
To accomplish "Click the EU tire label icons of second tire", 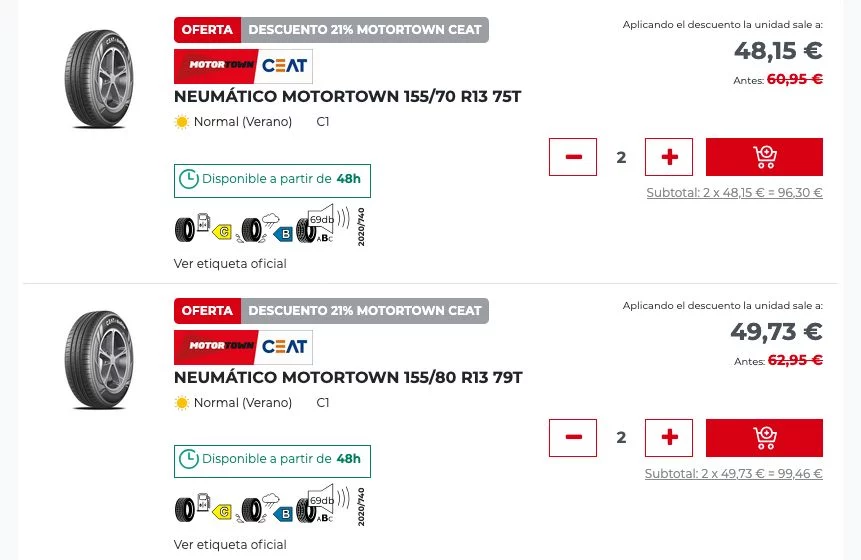I will click(x=270, y=508).
